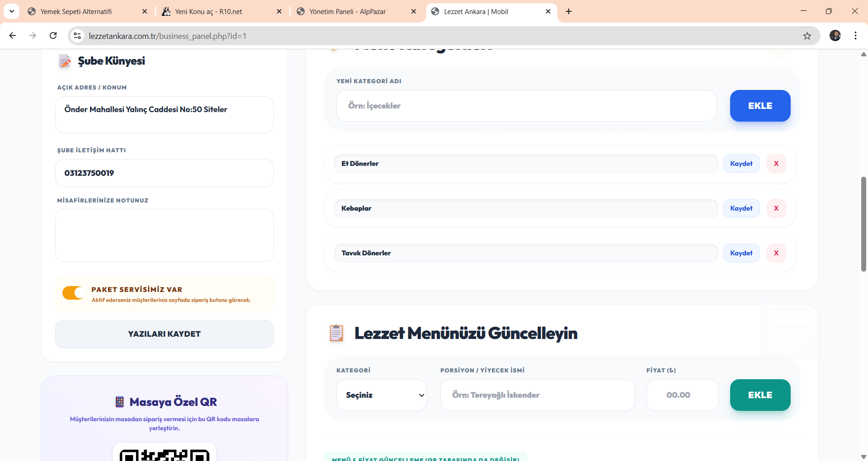Click the page vertical scrollbar thumb
This screenshot has height=461, width=868.
point(863,224)
